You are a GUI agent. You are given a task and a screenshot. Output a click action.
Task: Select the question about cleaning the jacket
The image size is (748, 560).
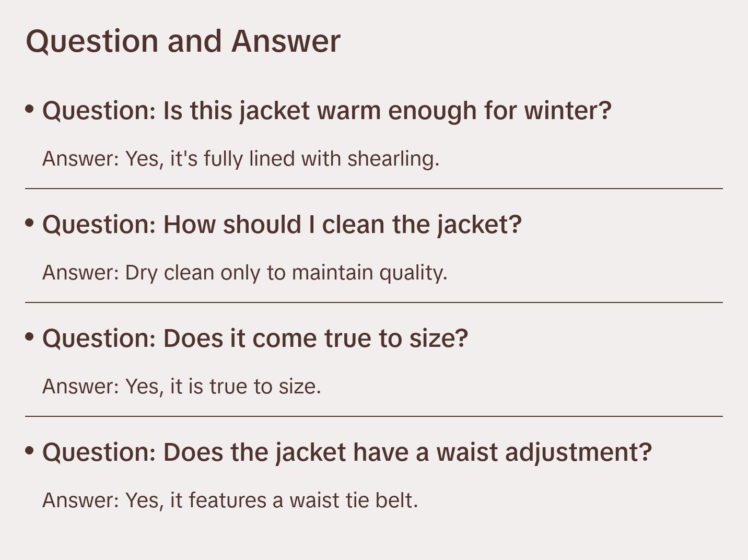click(282, 225)
